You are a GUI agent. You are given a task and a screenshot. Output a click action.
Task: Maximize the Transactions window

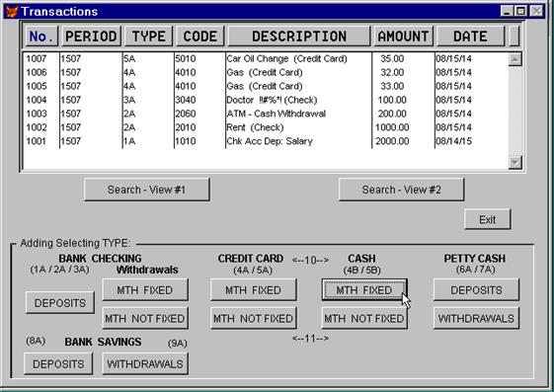pyautogui.click(x=520, y=11)
